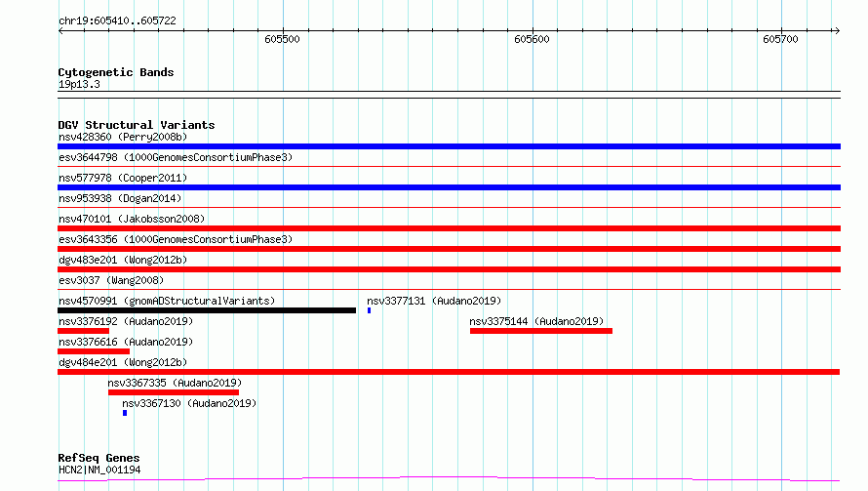Click the thin red line under esv3037

pyautogui.click(x=449, y=289)
